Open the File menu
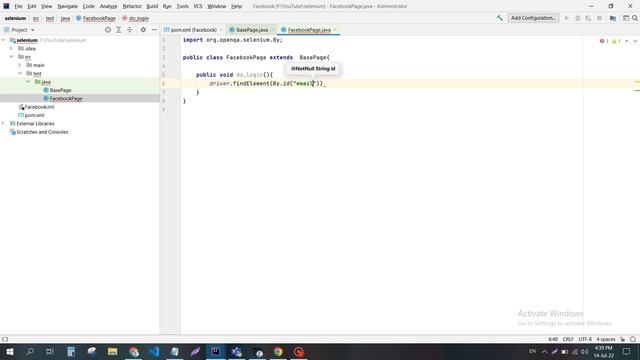This screenshot has height=360, width=640. (x=18, y=6)
